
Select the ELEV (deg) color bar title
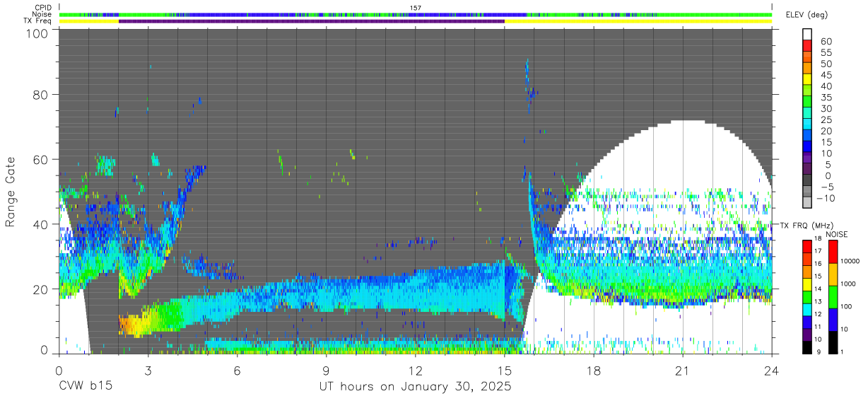(x=807, y=15)
